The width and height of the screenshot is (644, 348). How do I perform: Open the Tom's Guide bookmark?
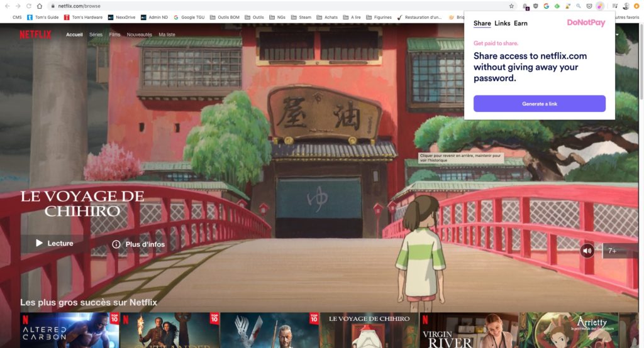tap(43, 17)
